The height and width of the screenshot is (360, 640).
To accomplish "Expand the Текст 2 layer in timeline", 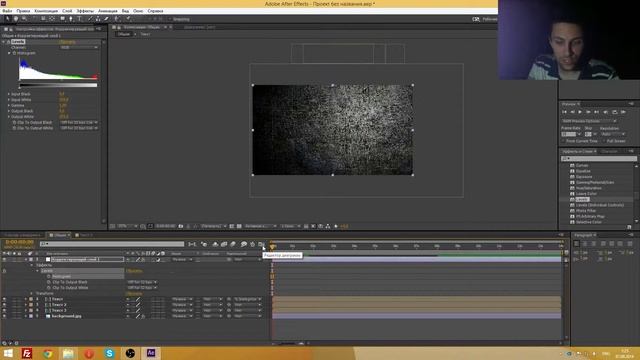I will [26, 305].
